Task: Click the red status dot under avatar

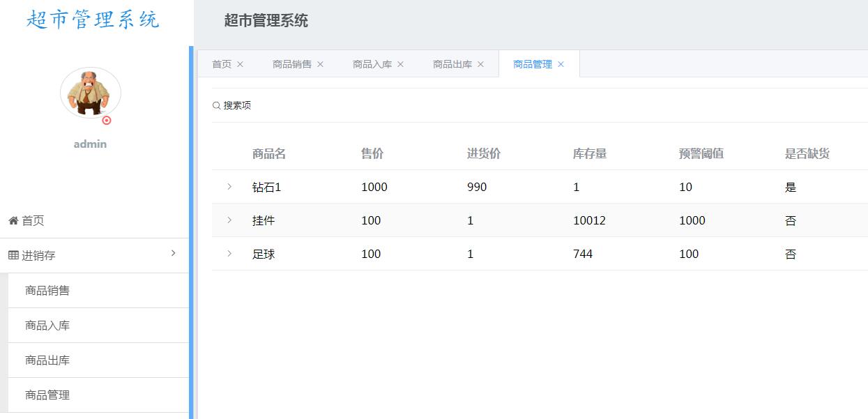Action: click(x=107, y=120)
